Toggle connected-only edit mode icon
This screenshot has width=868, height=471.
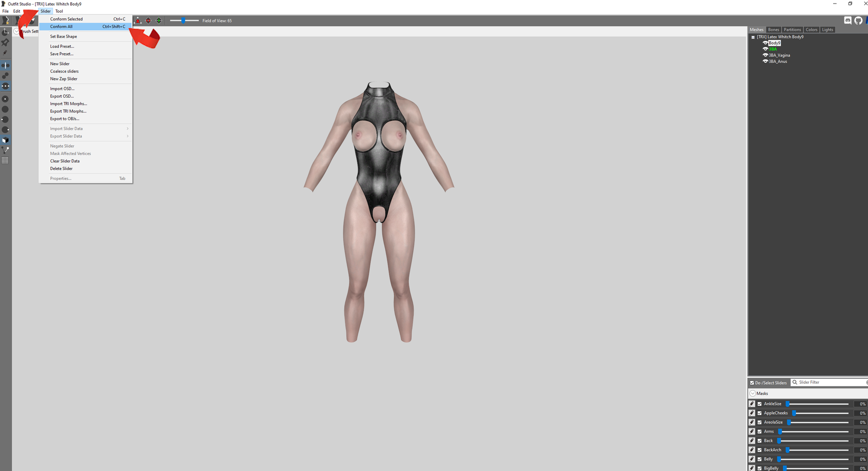click(x=5, y=75)
